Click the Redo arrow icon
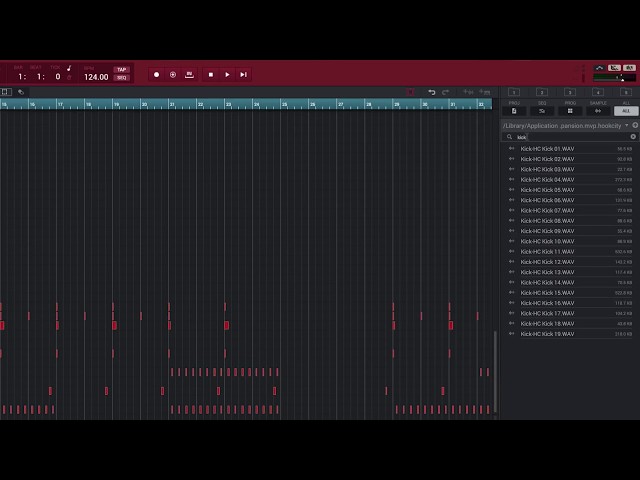Viewport: 640px width, 480px height. tap(445, 92)
